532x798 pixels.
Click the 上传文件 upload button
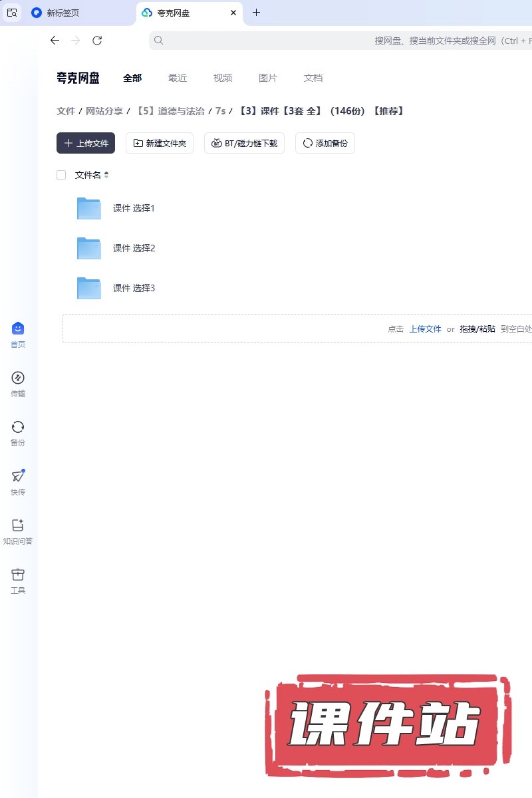pyautogui.click(x=86, y=143)
